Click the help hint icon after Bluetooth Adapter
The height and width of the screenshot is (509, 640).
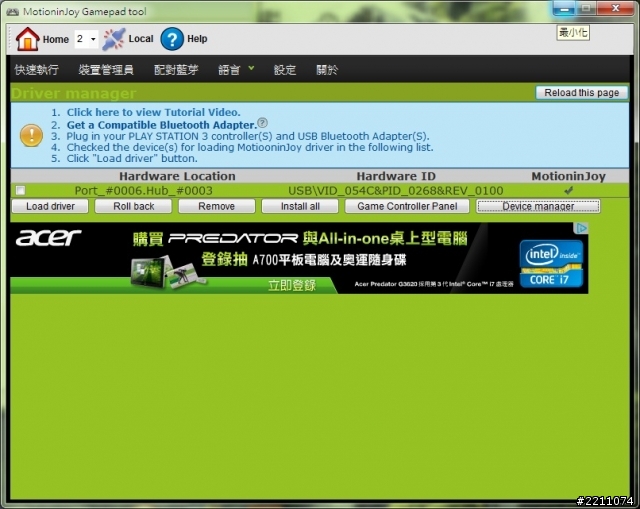pos(263,122)
